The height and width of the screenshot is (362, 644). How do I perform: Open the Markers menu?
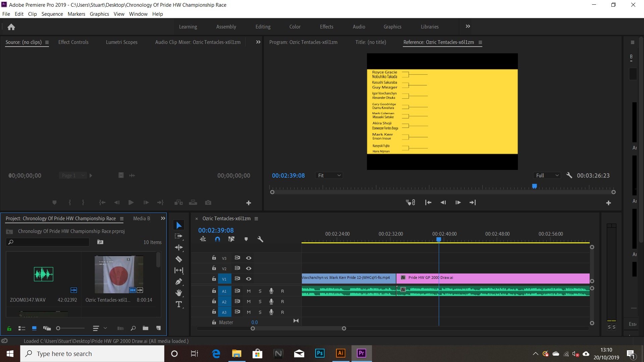76,14
